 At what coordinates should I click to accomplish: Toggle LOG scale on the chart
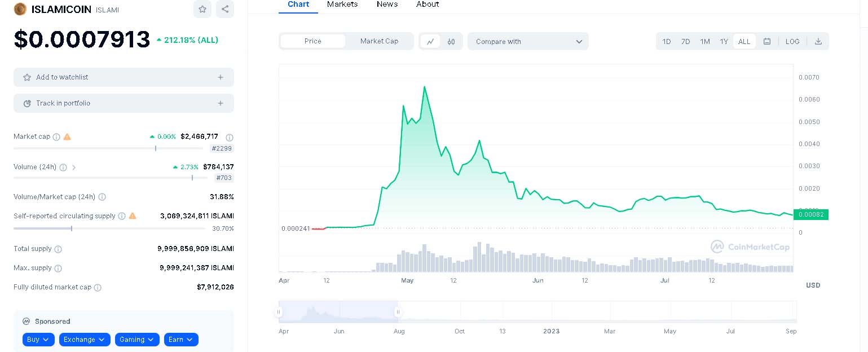click(x=792, y=41)
